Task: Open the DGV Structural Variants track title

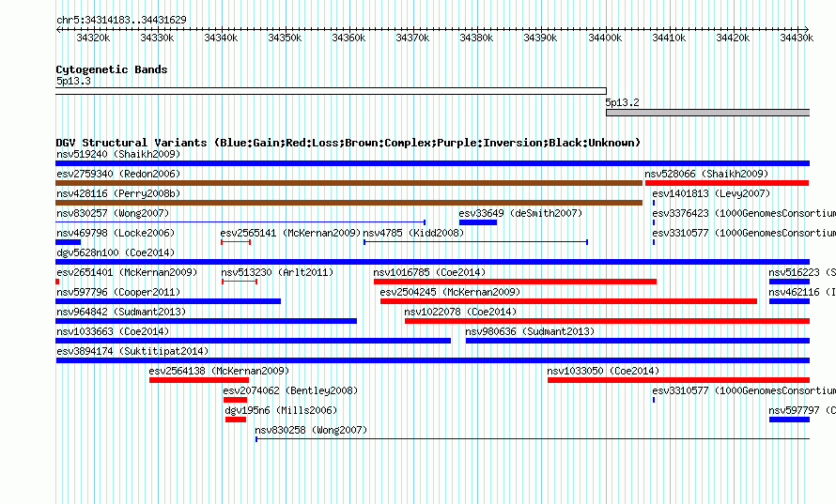Action: 348,143
